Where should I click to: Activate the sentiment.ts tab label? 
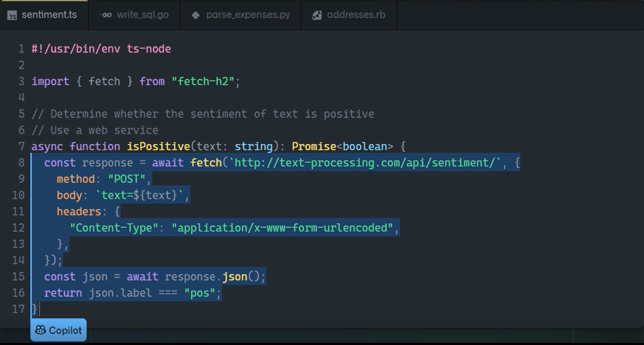tap(49, 15)
